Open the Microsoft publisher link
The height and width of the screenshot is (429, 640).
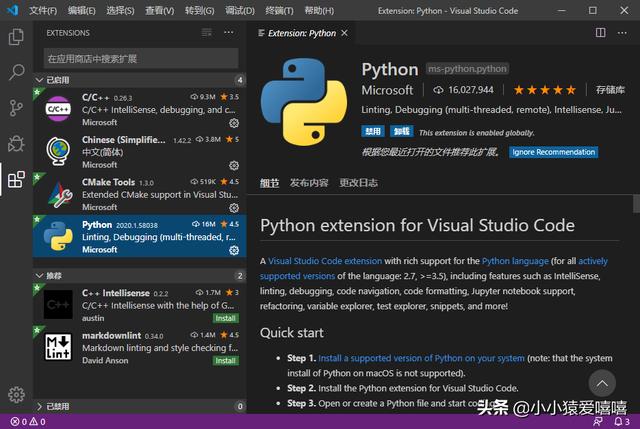point(387,90)
